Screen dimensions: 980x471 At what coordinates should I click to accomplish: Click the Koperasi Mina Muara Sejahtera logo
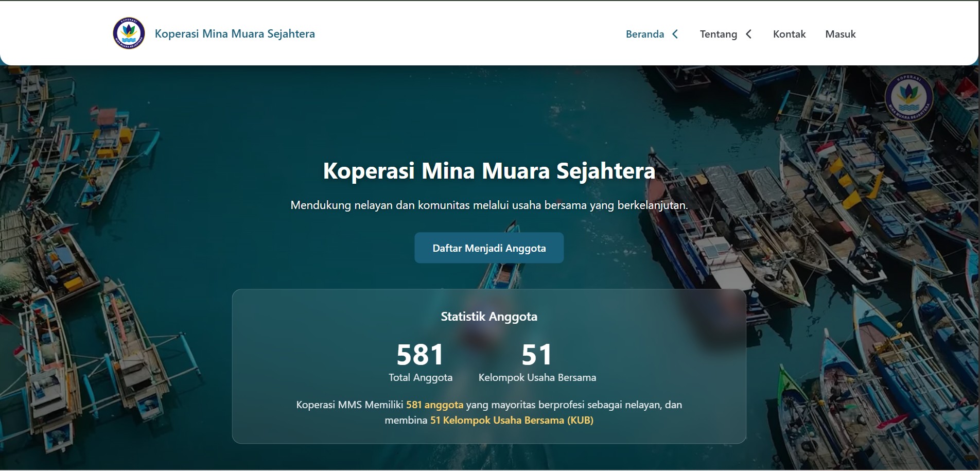click(x=128, y=33)
